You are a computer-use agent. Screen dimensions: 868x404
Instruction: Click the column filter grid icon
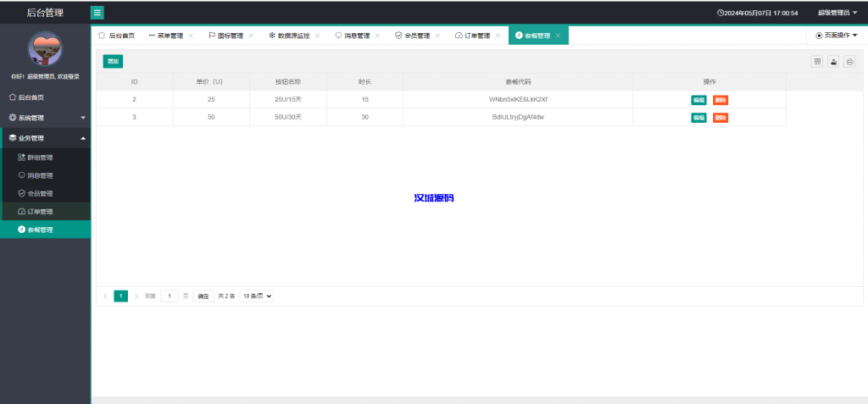pyautogui.click(x=817, y=61)
